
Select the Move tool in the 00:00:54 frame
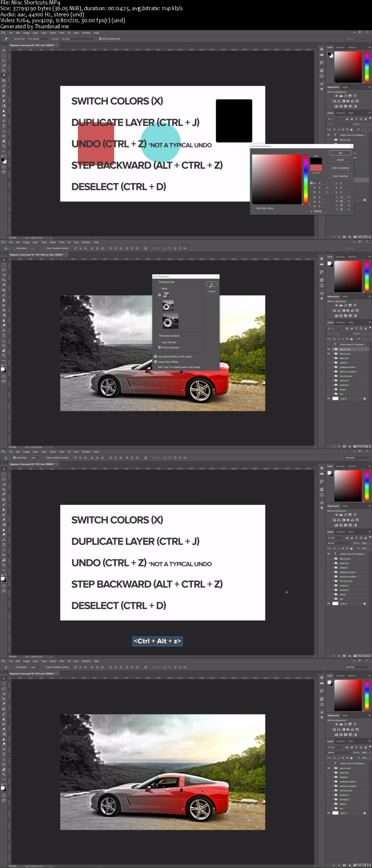point(4,51)
